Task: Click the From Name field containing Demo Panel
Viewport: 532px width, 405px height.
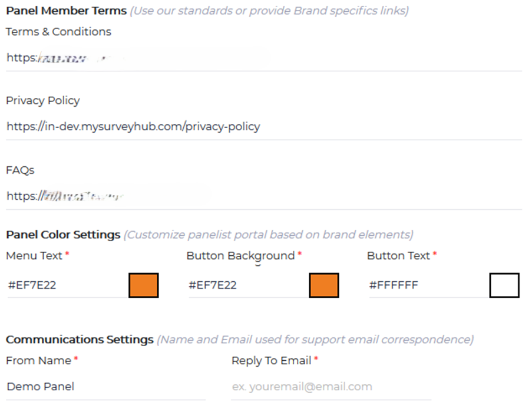Action: (x=105, y=387)
